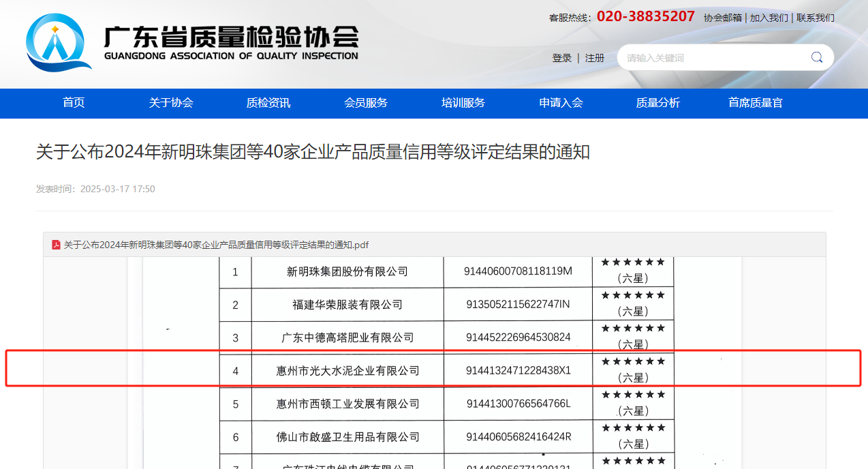This screenshot has width=868, height=469.
Task: Open 首席质量官 menu item
Action: [x=756, y=103]
